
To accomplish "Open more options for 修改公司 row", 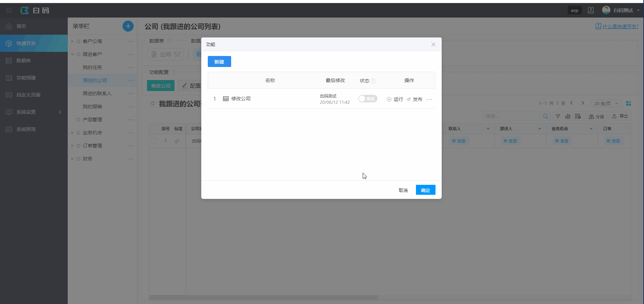I will 429,99.
